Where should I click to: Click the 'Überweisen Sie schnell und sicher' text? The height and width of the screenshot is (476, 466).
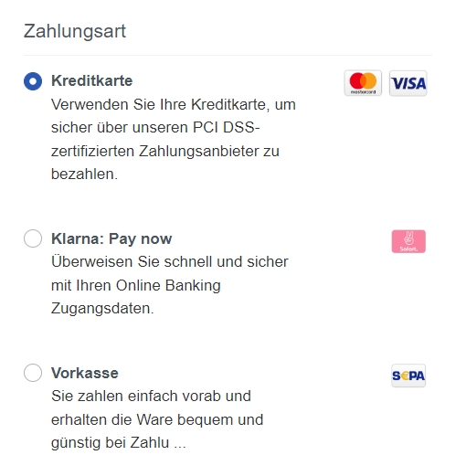click(x=170, y=262)
